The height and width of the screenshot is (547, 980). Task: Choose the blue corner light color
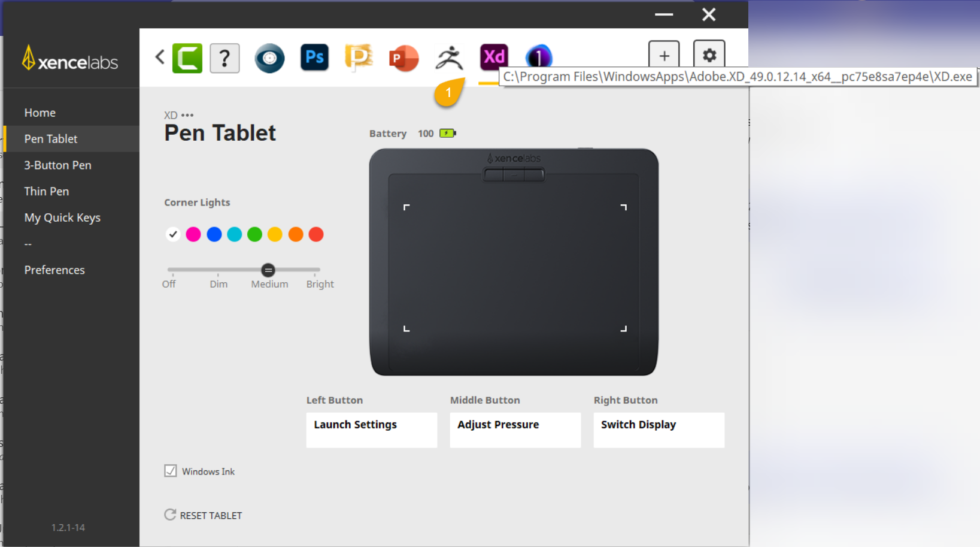tap(214, 234)
